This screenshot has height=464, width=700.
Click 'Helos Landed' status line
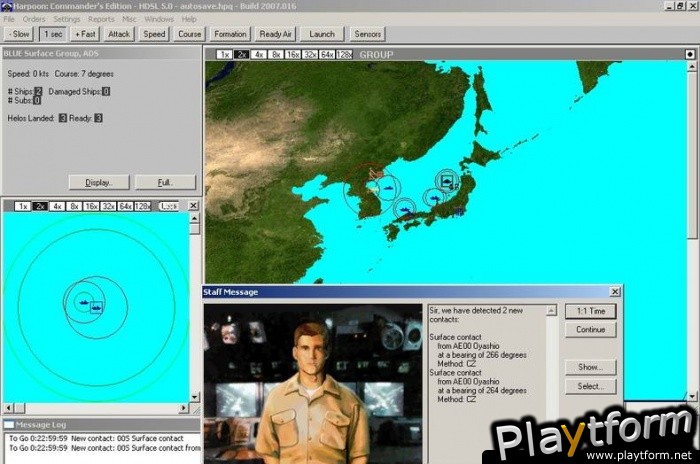point(55,118)
